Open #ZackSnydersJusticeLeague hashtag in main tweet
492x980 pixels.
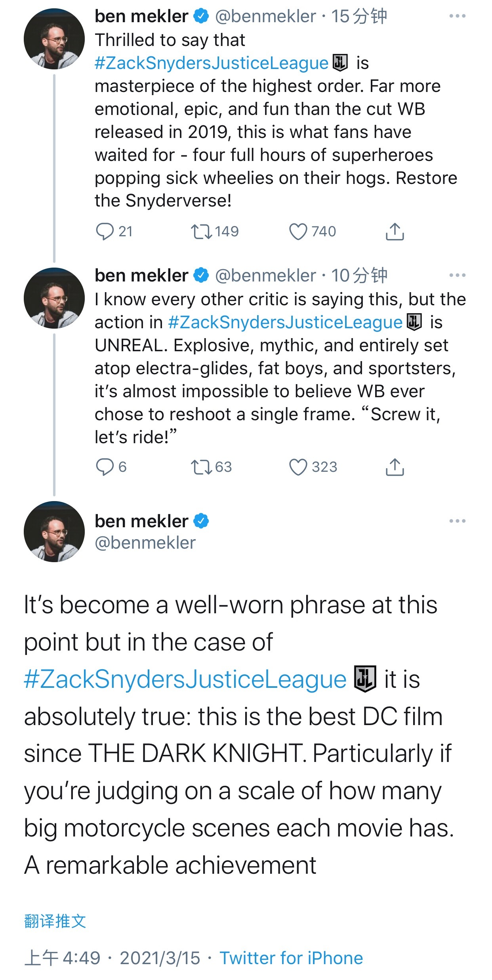pyautogui.click(x=185, y=679)
